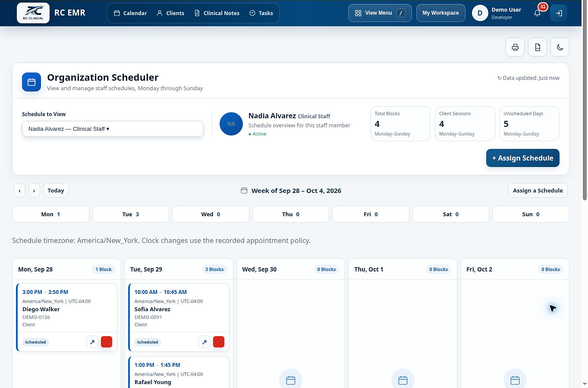Open Diego Walker's session with the arrow icon

(x=92, y=342)
